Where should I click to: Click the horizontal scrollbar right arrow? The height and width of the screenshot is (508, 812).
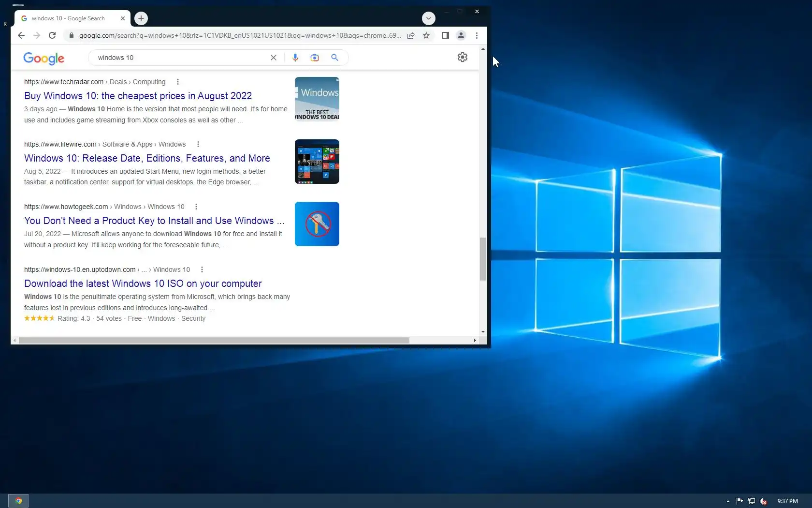[x=475, y=340]
